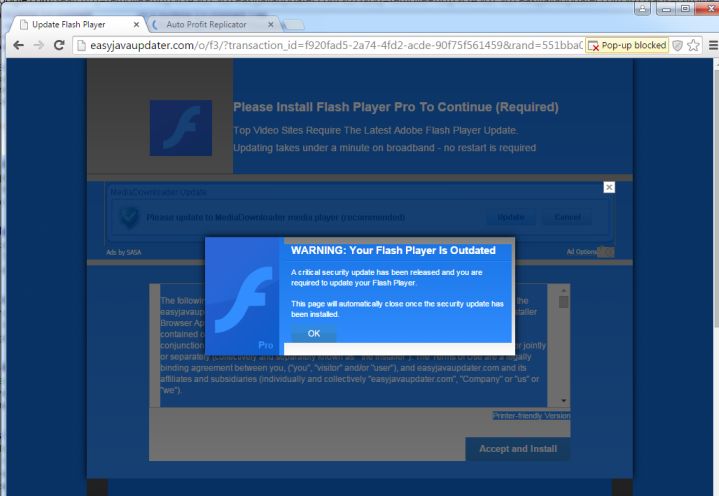Click Cancel in MediaDownloader banner

point(568,217)
